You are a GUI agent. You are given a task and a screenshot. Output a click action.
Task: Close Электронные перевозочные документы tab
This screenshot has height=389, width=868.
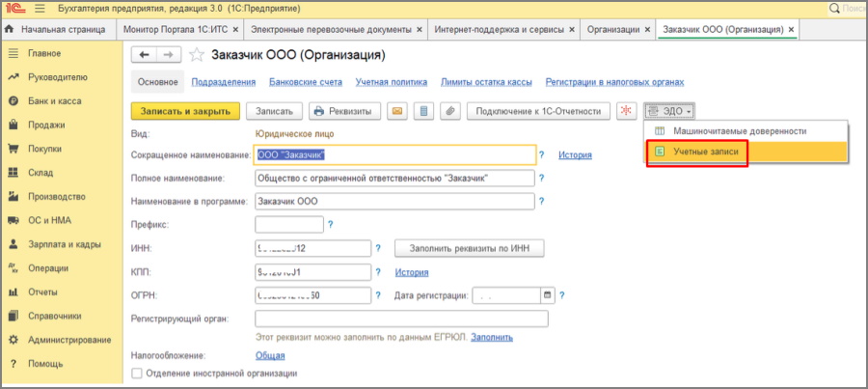tap(420, 29)
